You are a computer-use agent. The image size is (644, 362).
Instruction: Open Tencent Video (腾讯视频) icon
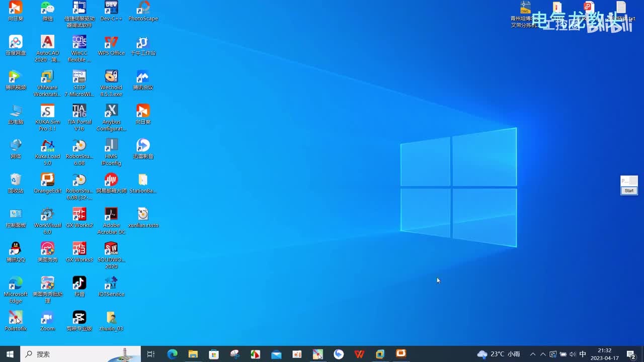[x=16, y=80]
